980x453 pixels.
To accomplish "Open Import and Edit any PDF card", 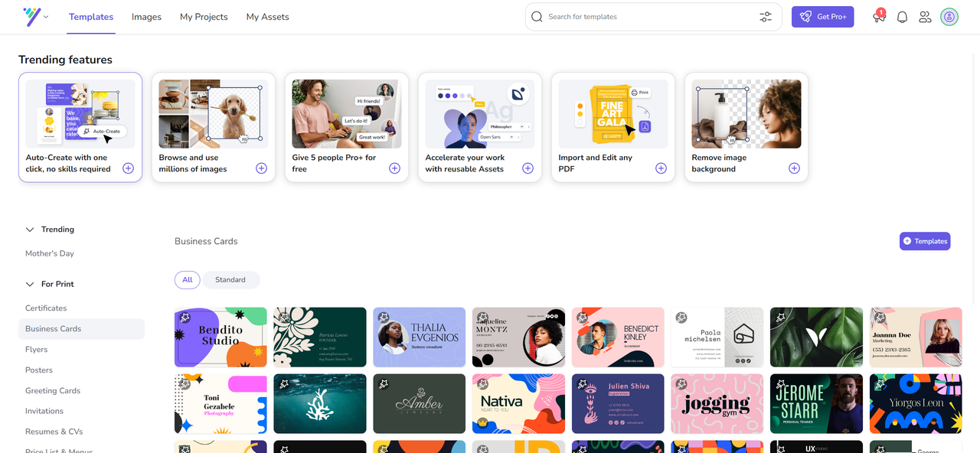I will point(613,127).
